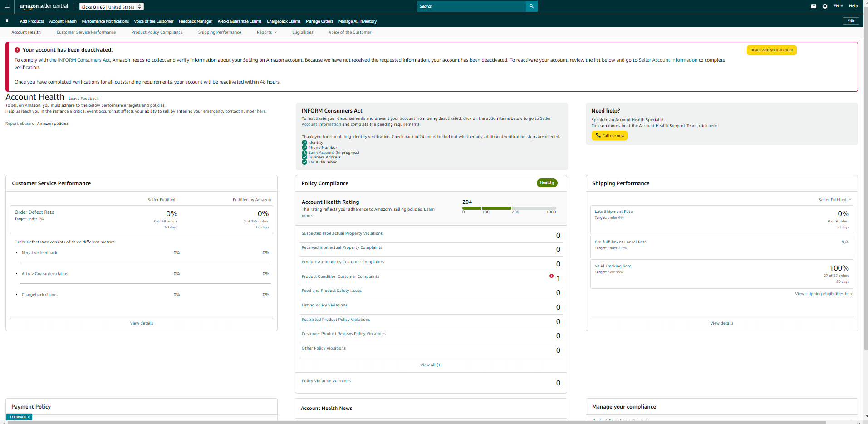Open Policy Violation Warnings
Image resolution: width=868 pixels, height=424 pixels.
[326, 381]
